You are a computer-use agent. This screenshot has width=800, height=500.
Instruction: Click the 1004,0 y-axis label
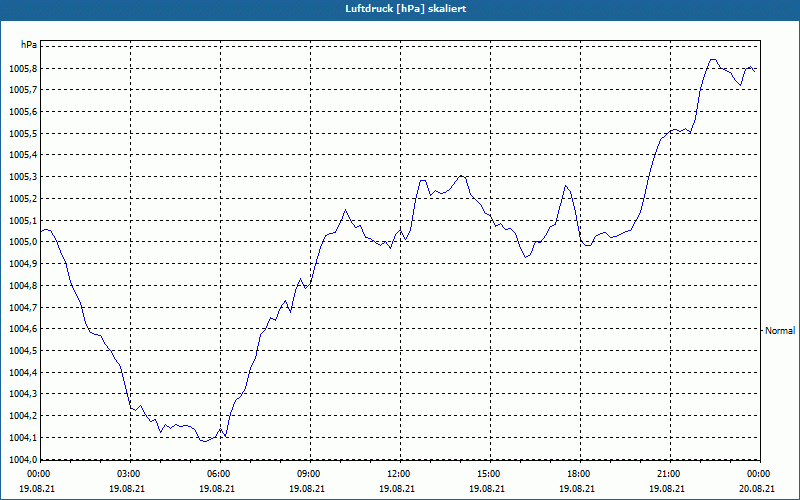pyautogui.click(x=23, y=459)
